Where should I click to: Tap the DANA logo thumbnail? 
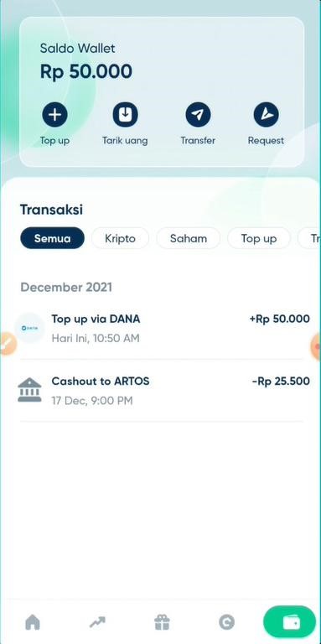pos(29,328)
